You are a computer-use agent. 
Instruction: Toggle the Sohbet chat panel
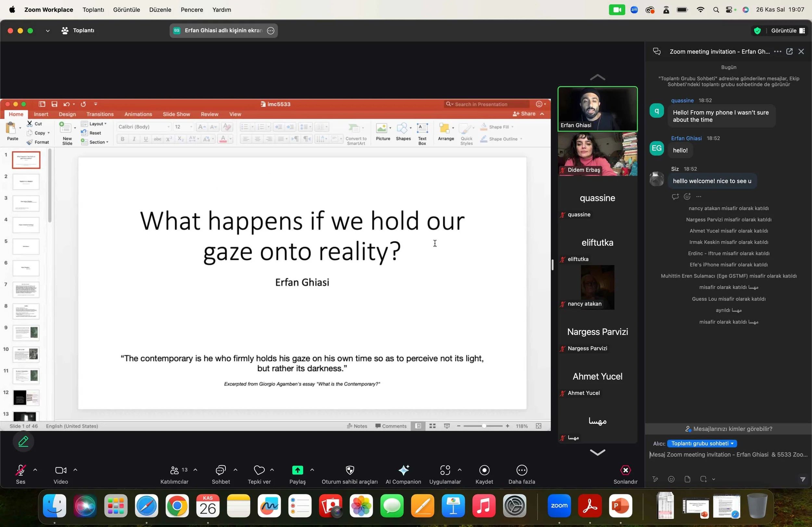point(221,470)
